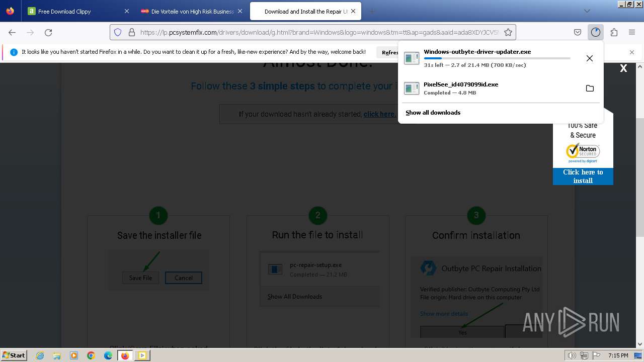Open the network icon in system tray
This screenshot has height=362, width=644.
tap(584, 355)
